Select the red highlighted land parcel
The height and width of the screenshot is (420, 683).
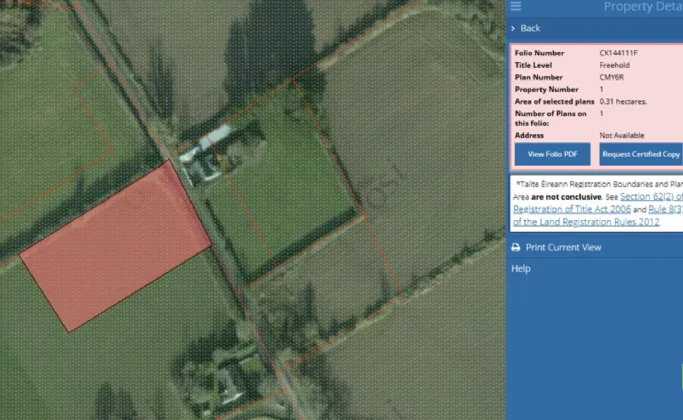(x=115, y=246)
